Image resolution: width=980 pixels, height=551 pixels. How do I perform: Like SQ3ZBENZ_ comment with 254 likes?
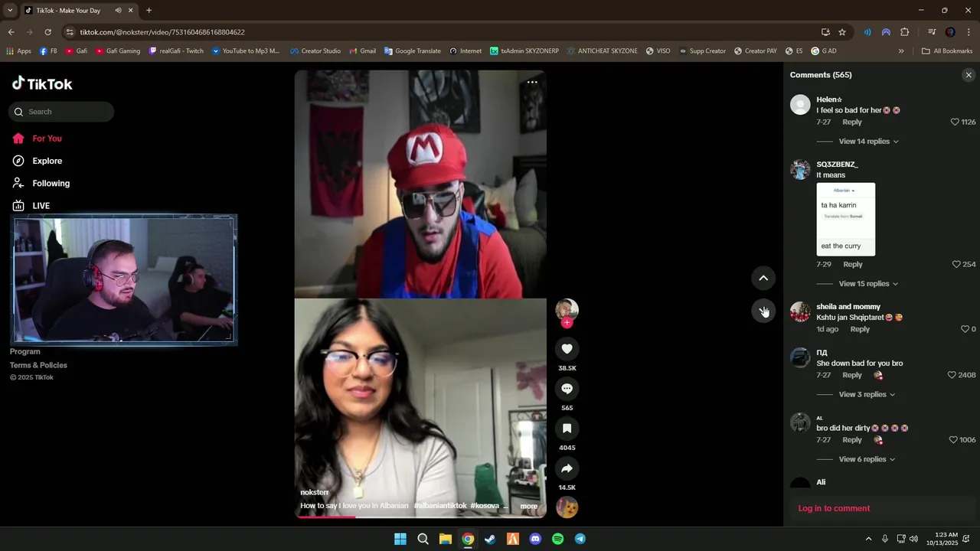(x=956, y=265)
